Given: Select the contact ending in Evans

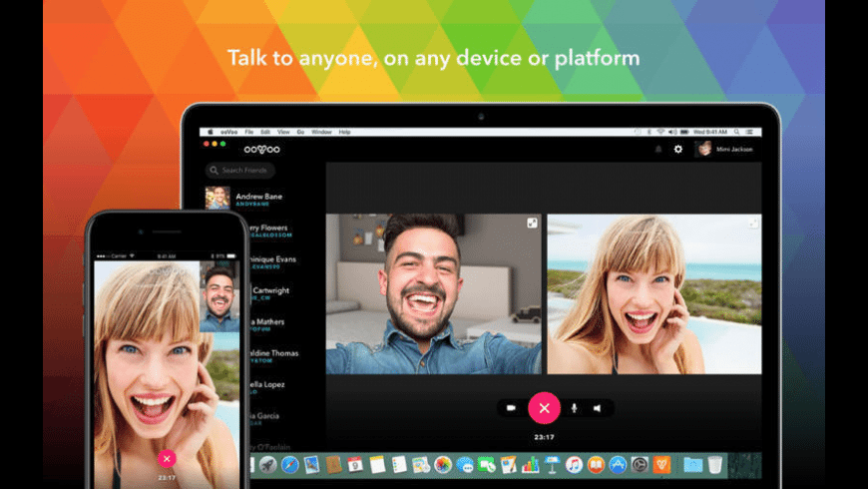Looking at the screenshot, I should 271,261.
